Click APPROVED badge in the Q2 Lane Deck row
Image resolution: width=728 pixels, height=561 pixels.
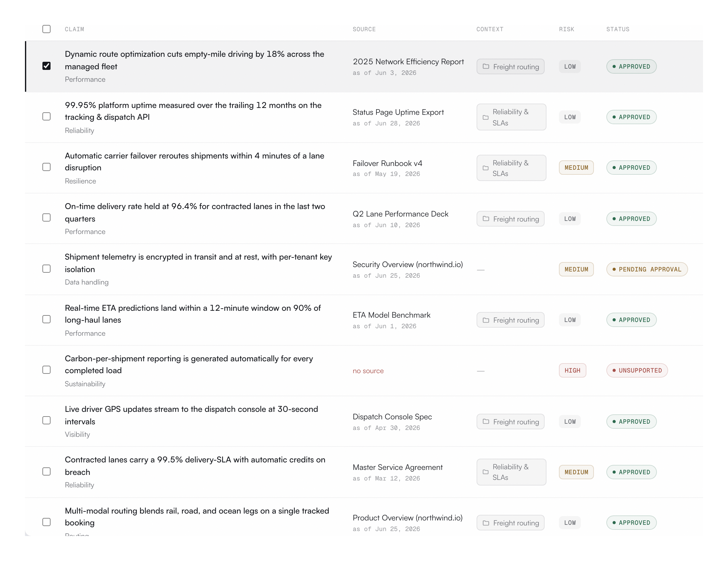pos(631,219)
